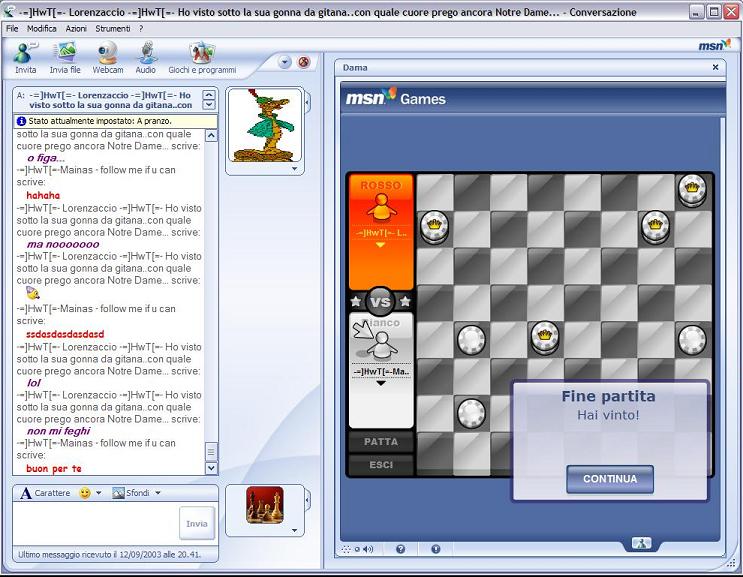Click your chess pieces display picture

[265, 505]
